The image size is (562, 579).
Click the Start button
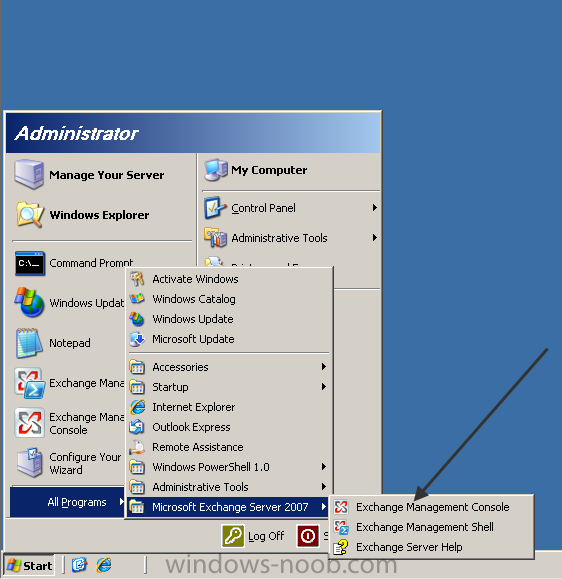coord(29,565)
